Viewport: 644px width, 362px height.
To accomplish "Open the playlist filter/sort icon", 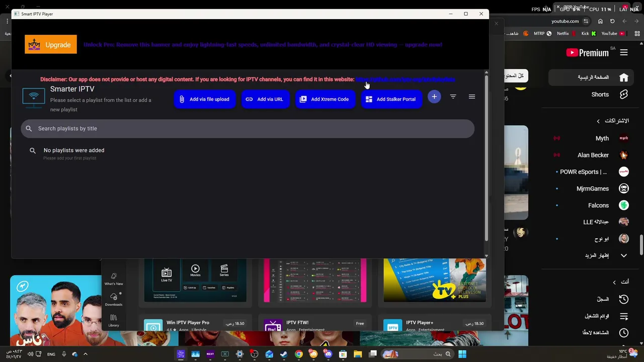I will [453, 97].
